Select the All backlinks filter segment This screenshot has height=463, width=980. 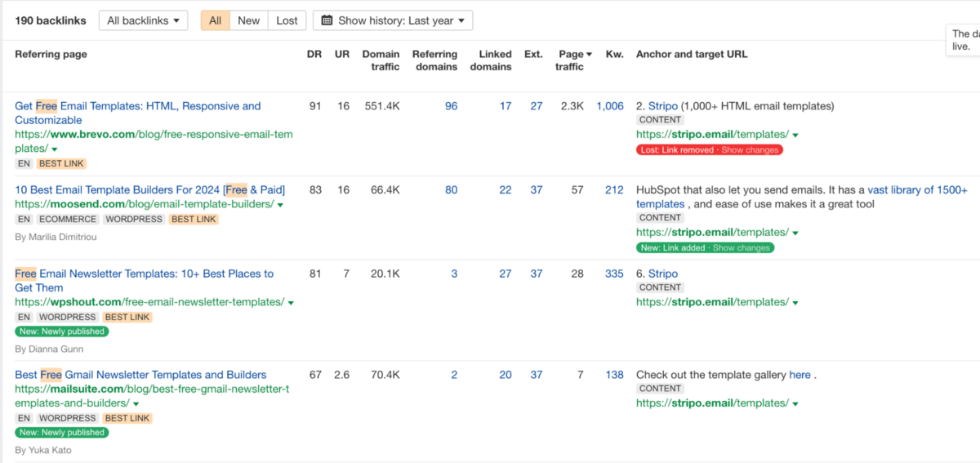point(215,20)
